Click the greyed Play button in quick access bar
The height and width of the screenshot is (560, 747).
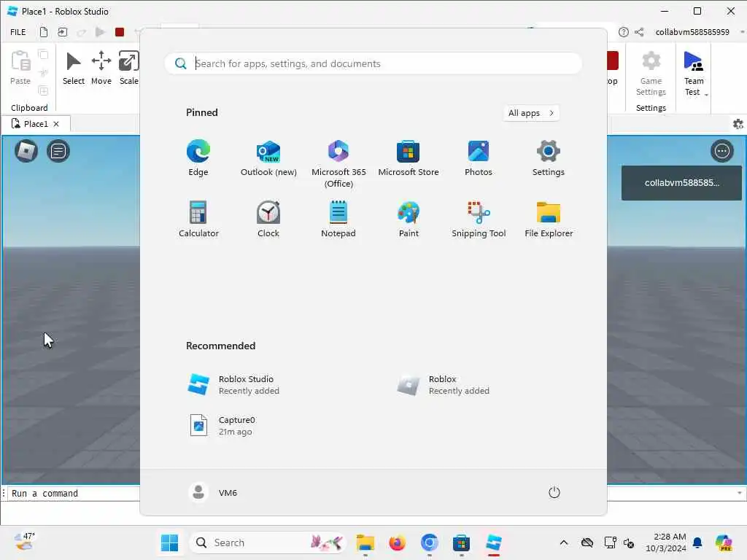[100, 32]
